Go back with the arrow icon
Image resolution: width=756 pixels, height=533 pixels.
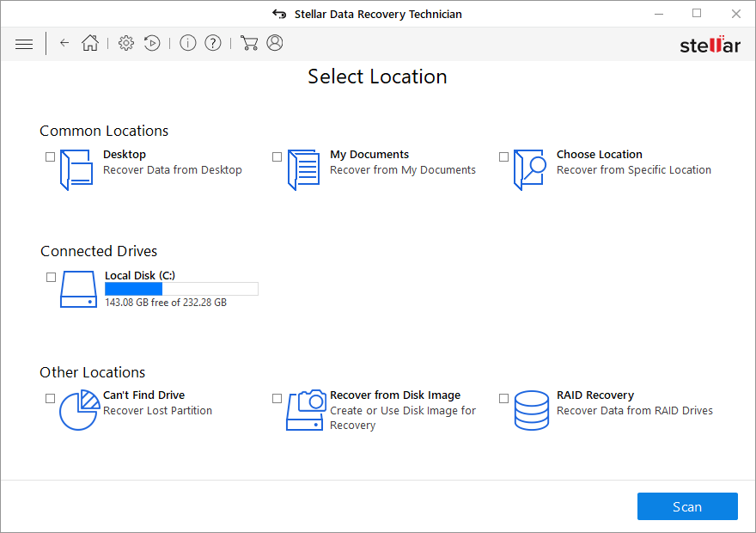coord(64,43)
